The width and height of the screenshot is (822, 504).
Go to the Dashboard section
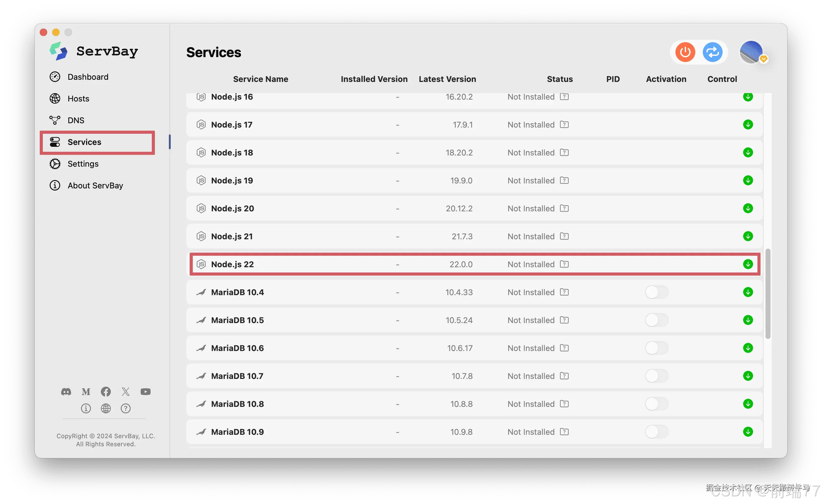(88, 77)
